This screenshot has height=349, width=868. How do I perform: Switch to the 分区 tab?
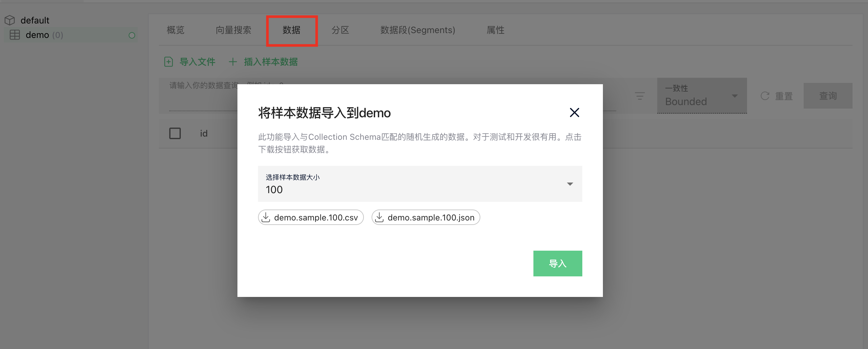click(x=340, y=30)
